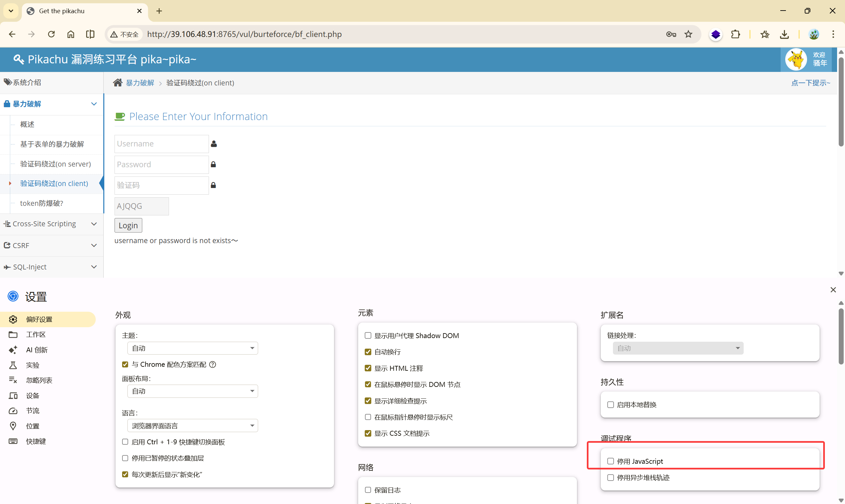Image resolution: width=845 pixels, height=504 pixels.
Task: Click the Username input field
Action: 161,144
